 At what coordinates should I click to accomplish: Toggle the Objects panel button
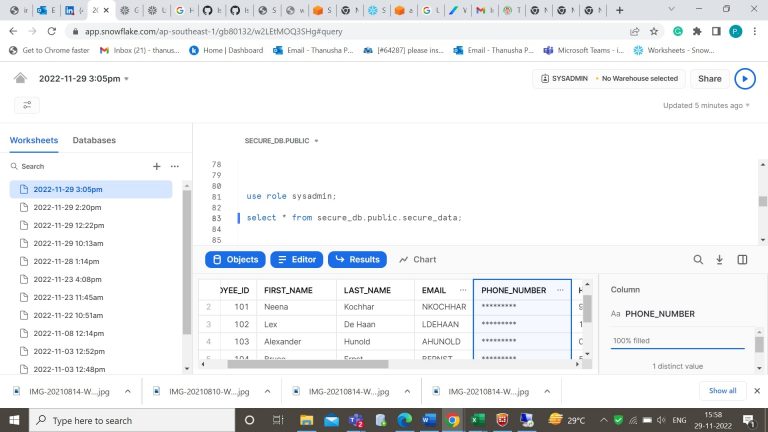[234, 259]
